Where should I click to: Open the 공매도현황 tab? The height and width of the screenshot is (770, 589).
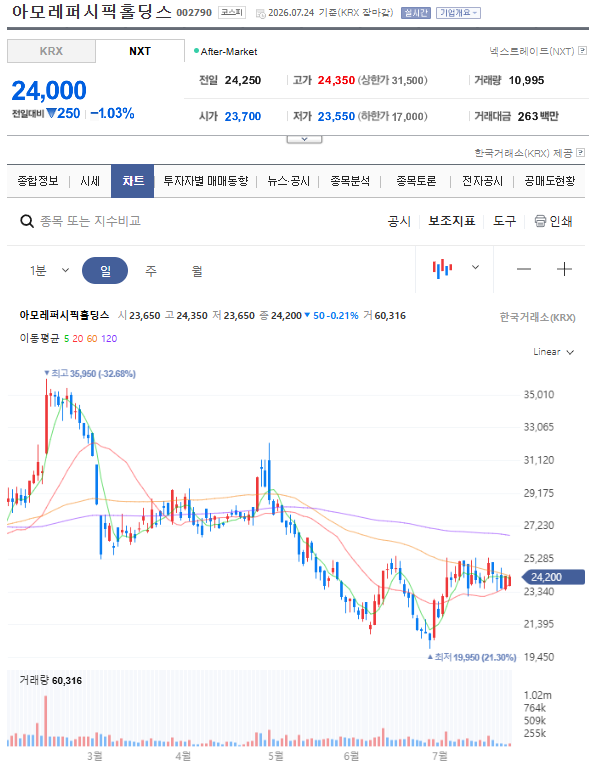click(x=550, y=181)
